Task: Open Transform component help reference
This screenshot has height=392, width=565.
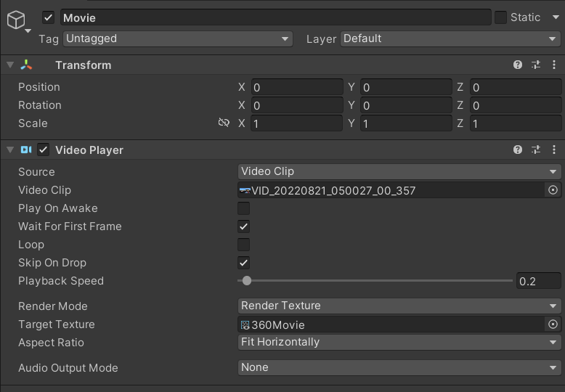Action: pos(518,65)
